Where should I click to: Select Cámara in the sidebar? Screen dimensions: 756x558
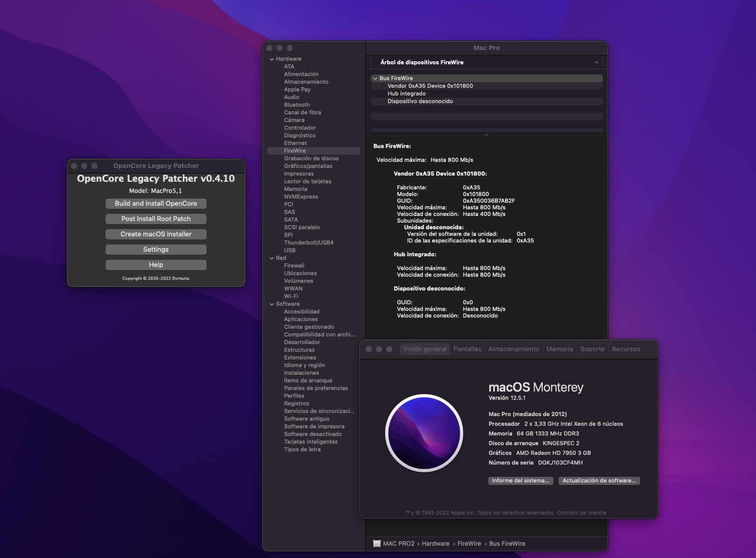coord(294,120)
